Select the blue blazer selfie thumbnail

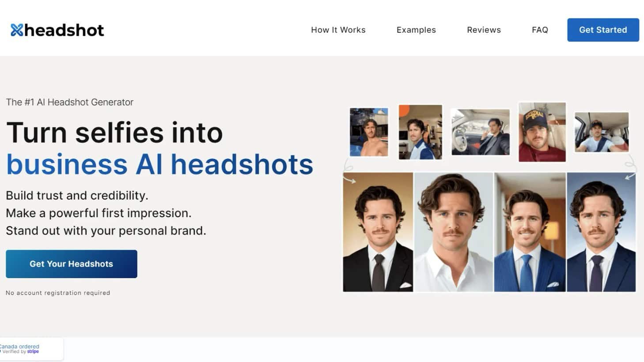420,132
